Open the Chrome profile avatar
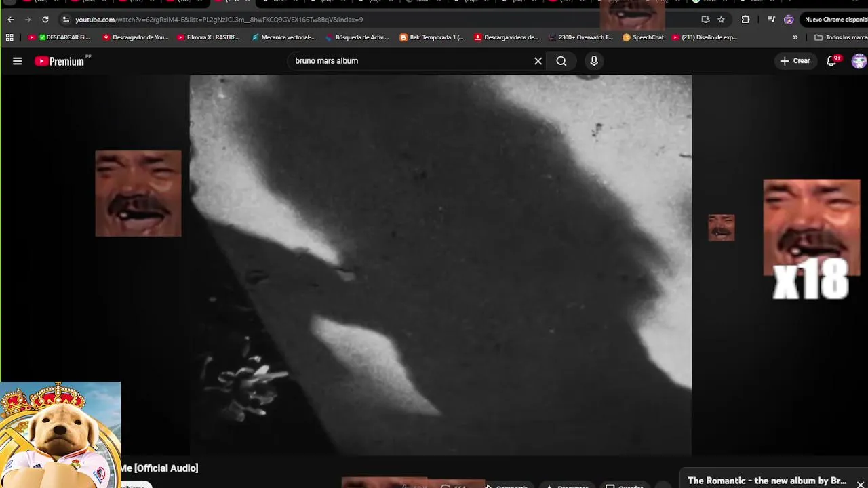The height and width of the screenshot is (488, 868). coord(788,20)
